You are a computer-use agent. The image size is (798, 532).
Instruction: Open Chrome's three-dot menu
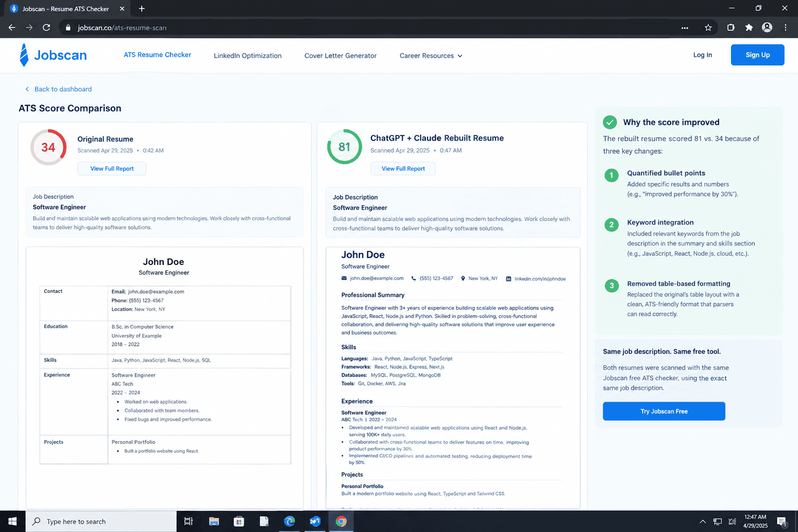click(x=786, y=28)
